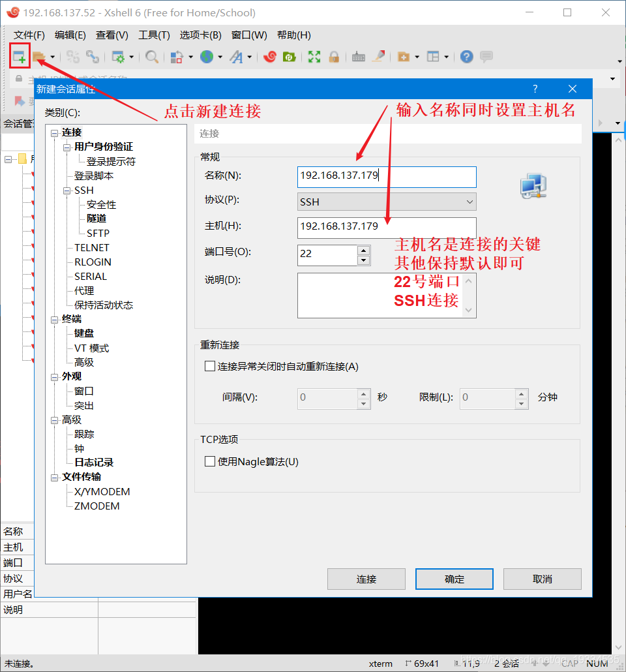Click the 取消 button
Screen dimensions: 626x672
542,579
